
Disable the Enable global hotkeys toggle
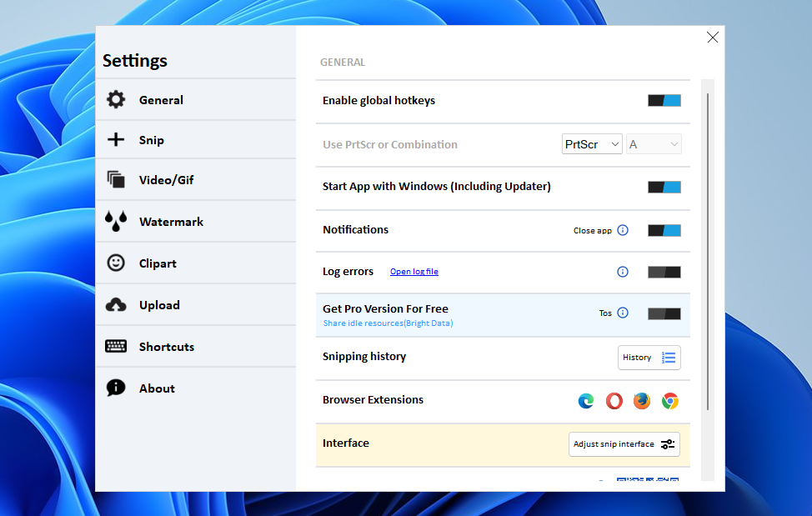click(664, 101)
